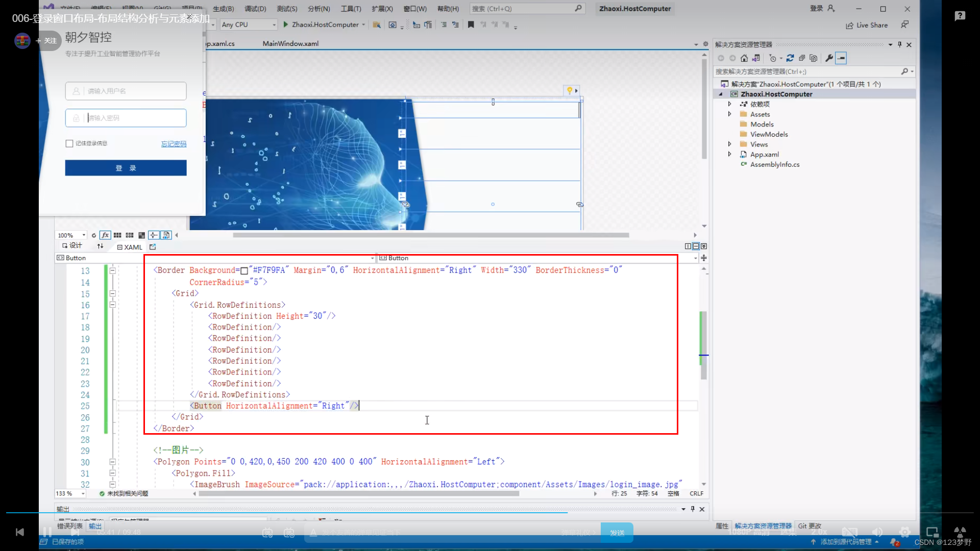Click the Sync/refresh icon in Solution Explorer
980x551 pixels.
pos(790,58)
